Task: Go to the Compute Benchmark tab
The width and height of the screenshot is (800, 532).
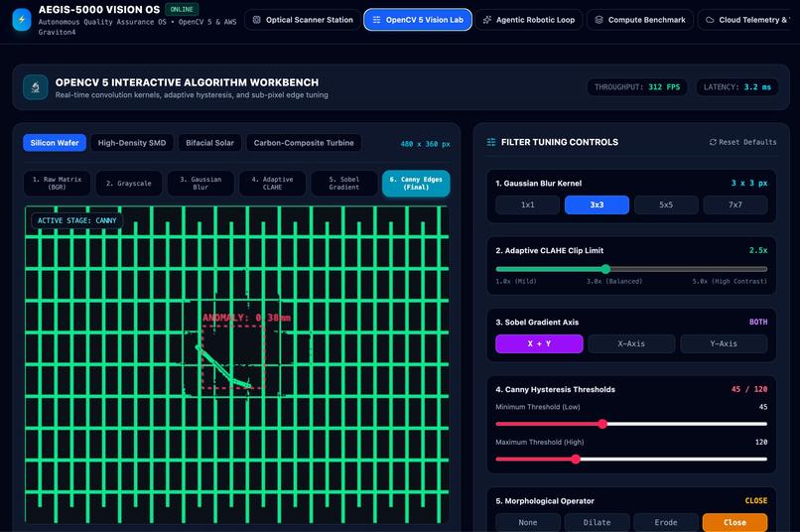Action: tap(640, 20)
